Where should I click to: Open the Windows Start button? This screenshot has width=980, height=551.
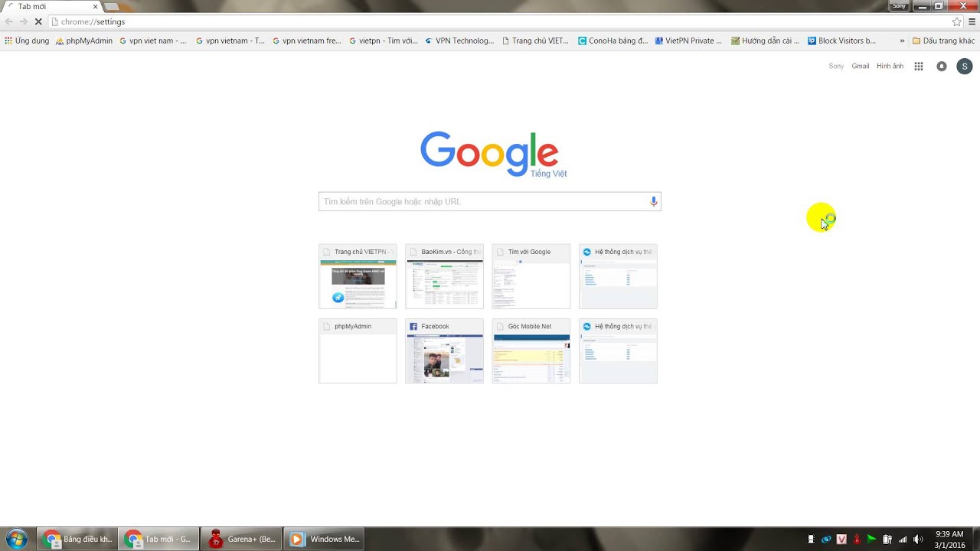click(16, 539)
